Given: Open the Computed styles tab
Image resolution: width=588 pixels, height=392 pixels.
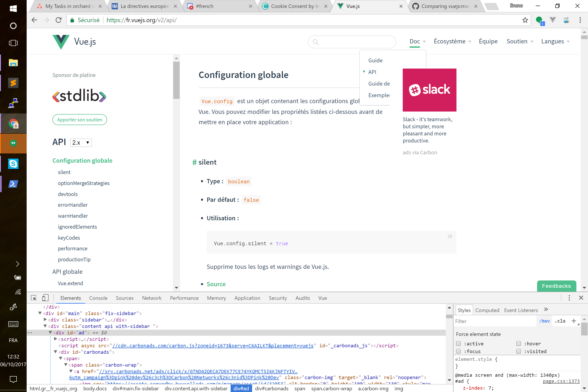Looking at the screenshot, I should pos(487,310).
